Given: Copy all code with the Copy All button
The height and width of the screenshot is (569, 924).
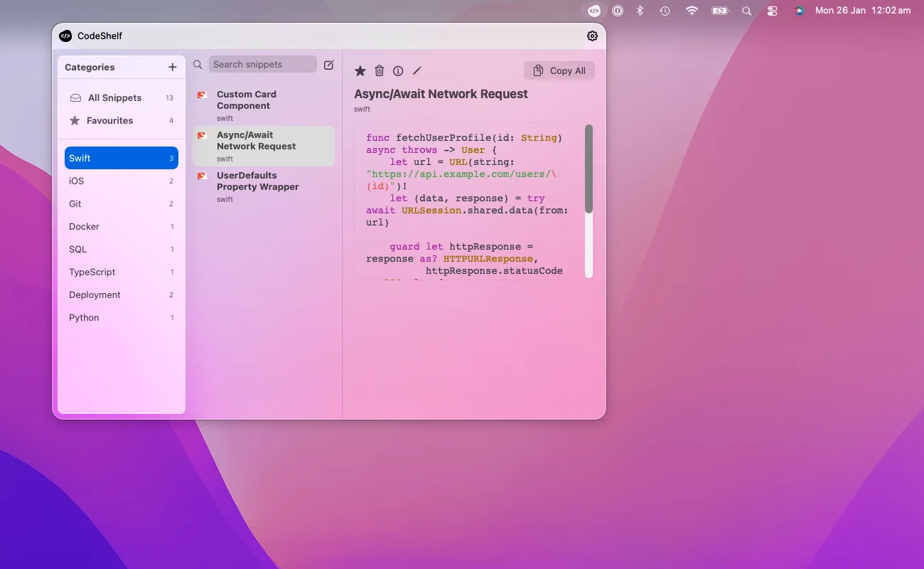Looking at the screenshot, I should 559,70.
